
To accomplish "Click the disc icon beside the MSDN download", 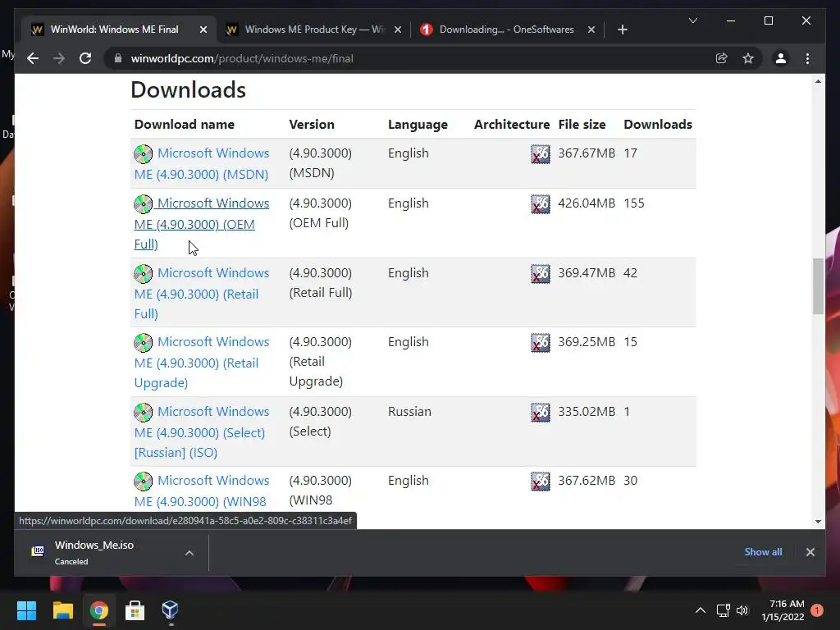I will 143,153.
